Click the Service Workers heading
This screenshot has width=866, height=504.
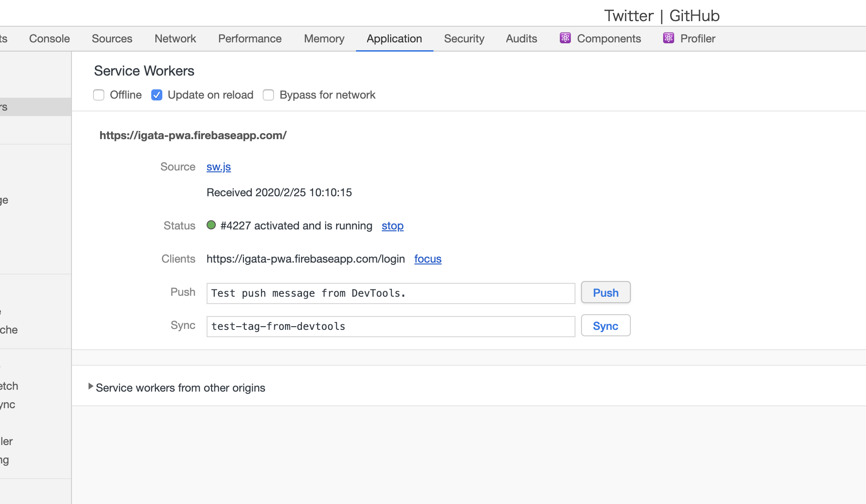tap(144, 71)
